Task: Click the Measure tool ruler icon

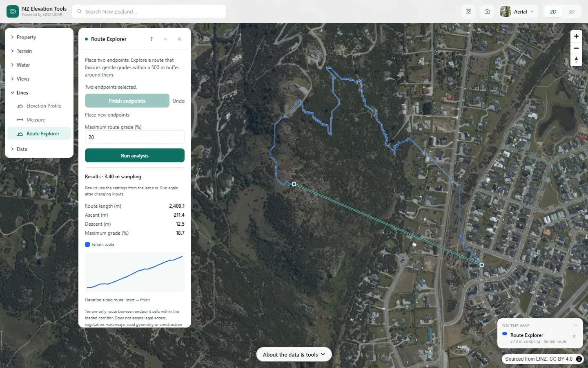Action: pyautogui.click(x=20, y=120)
